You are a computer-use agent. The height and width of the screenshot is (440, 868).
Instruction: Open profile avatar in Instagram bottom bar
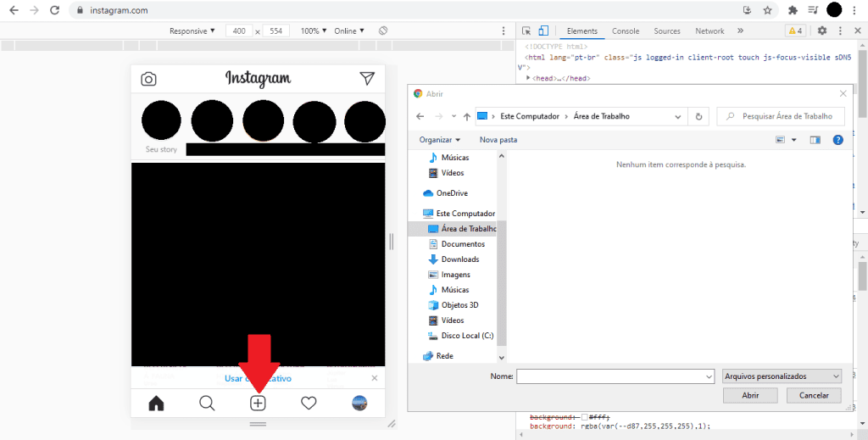(x=359, y=403)
